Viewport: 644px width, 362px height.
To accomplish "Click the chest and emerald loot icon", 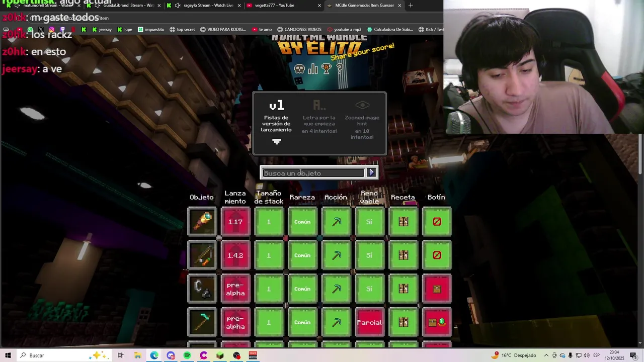I will 437,322.
